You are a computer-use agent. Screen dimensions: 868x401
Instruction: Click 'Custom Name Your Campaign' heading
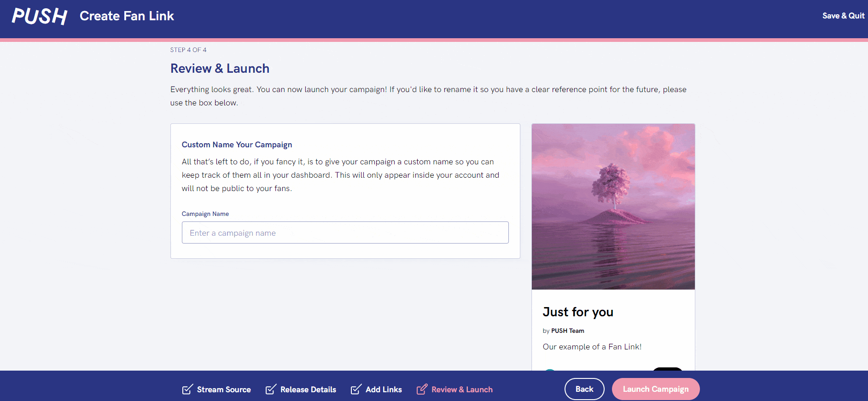[237, 145]
